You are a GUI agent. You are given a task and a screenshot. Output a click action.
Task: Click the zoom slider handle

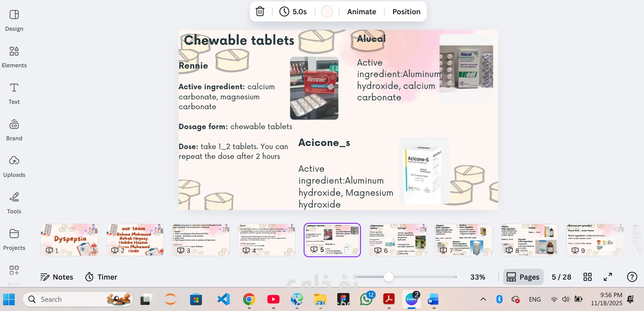click(389, 277)
